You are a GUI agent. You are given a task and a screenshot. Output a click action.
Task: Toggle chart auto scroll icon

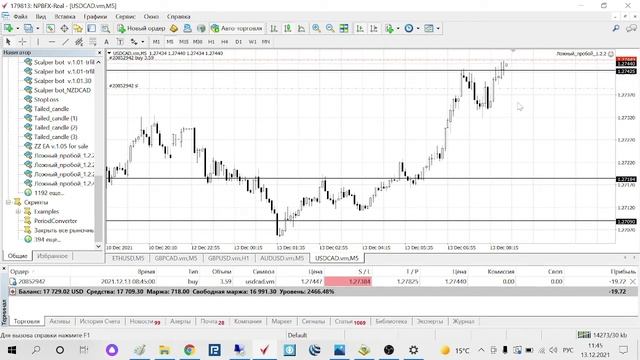point(360,28)
